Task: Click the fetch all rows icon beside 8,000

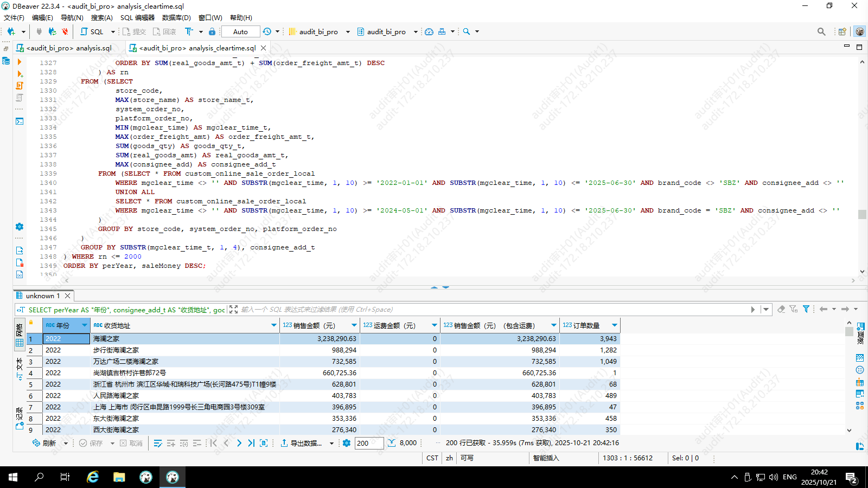Action: click(x=392, y=443)
